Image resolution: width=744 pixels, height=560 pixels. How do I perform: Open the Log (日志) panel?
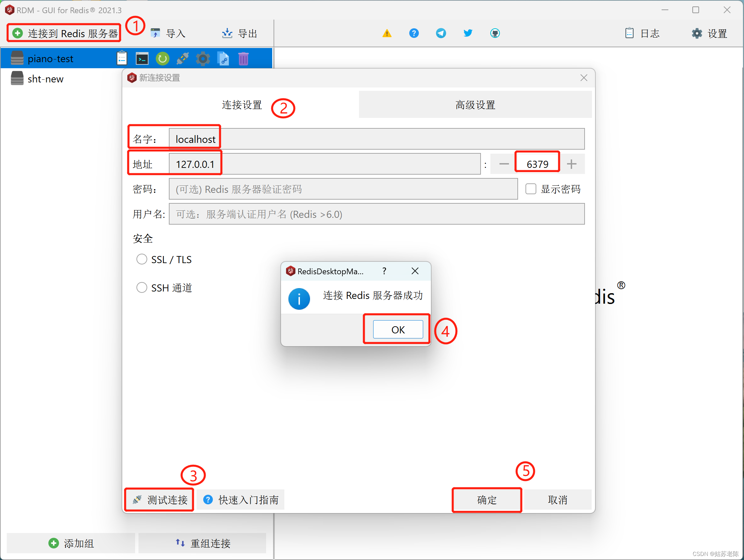tap(642, 33)
